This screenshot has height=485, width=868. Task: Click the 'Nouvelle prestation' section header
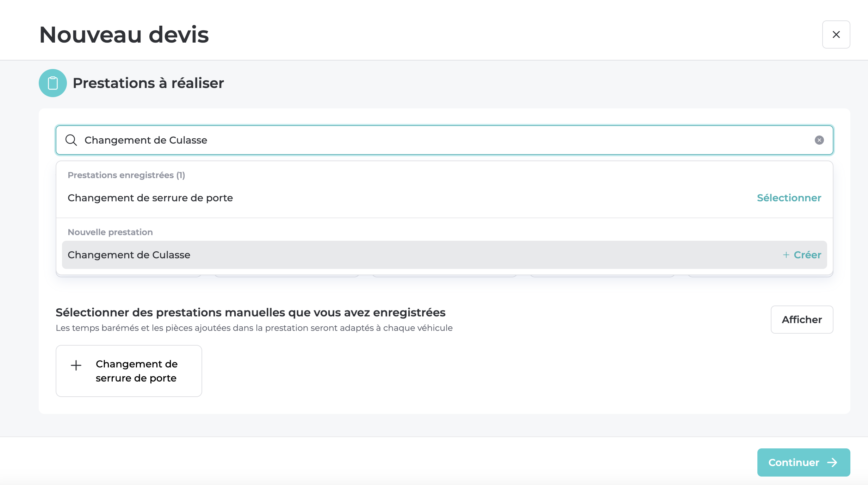[x=110, y=232]
